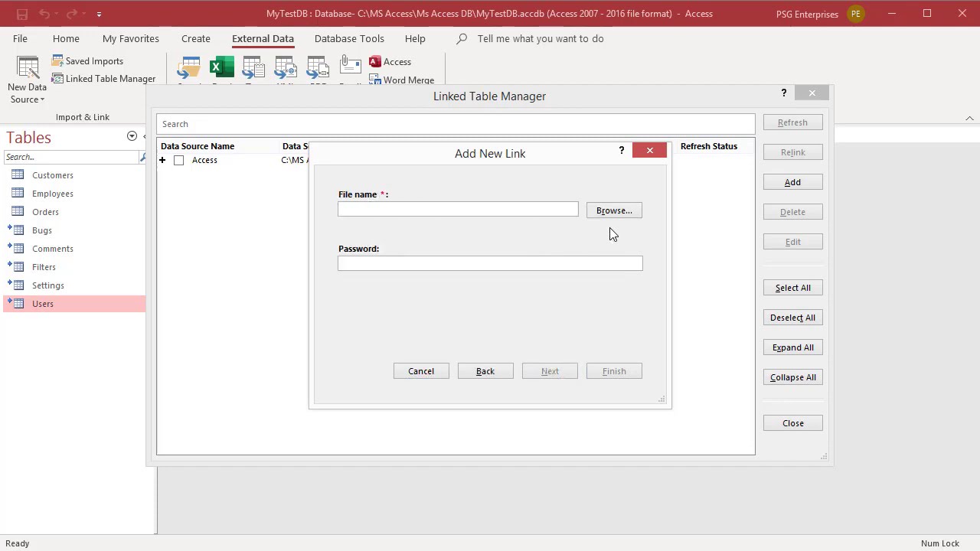Click the Settings linked table icon
This screenshot has width=980, height=551.
point(16,285)
